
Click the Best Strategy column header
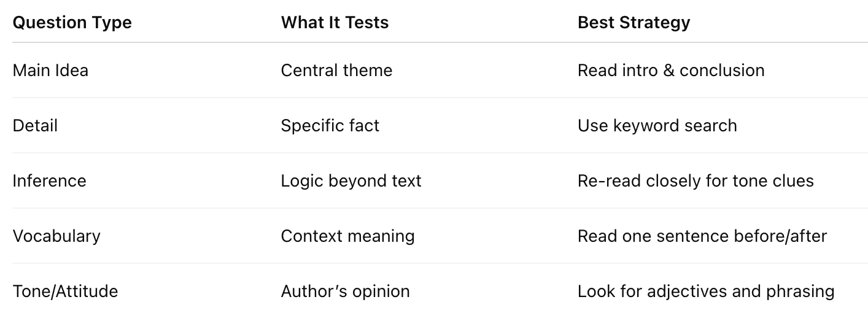(x=634, y=23)
